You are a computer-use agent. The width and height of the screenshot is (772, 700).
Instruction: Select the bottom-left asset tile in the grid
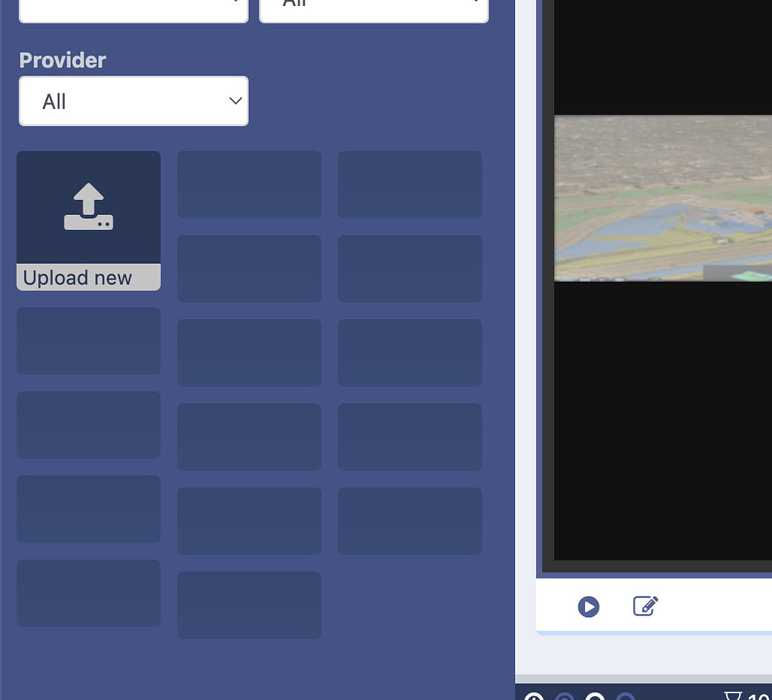click(x=87, y=593)
